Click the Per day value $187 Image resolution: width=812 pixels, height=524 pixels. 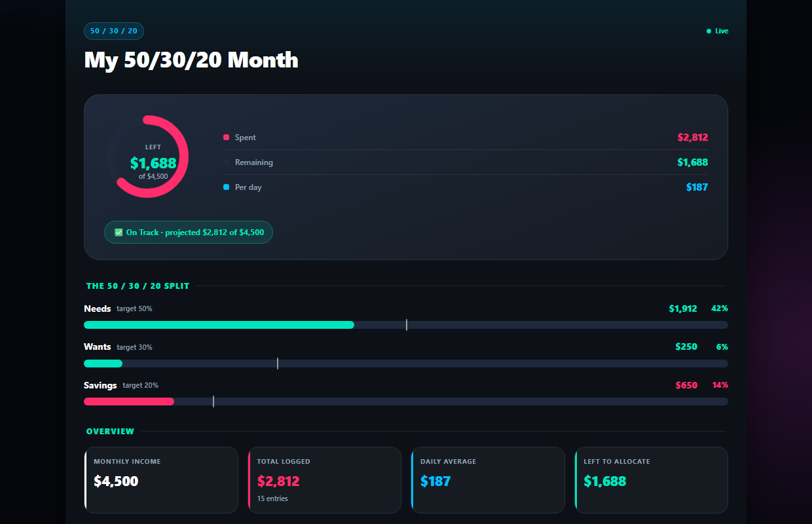[697, 187]
